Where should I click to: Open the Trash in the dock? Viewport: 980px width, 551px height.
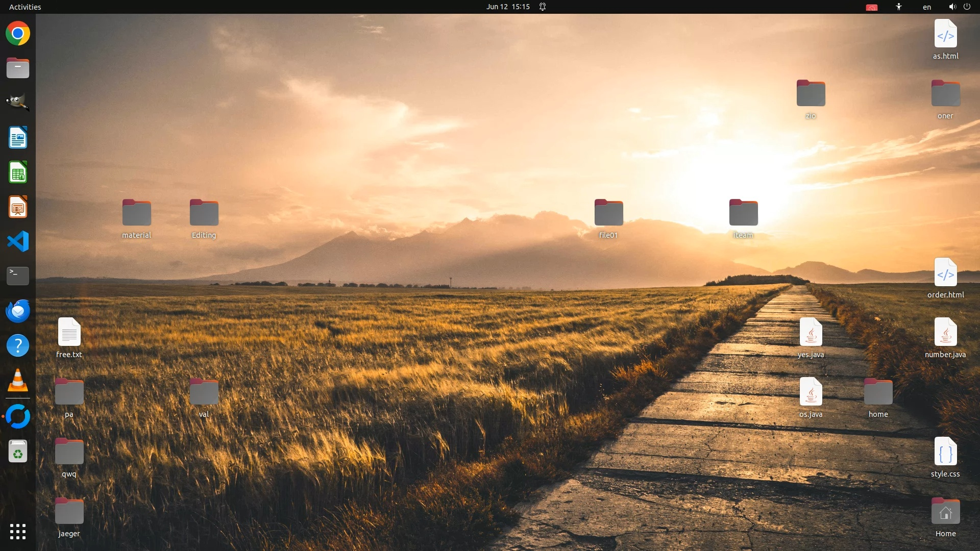pos(18,452)
